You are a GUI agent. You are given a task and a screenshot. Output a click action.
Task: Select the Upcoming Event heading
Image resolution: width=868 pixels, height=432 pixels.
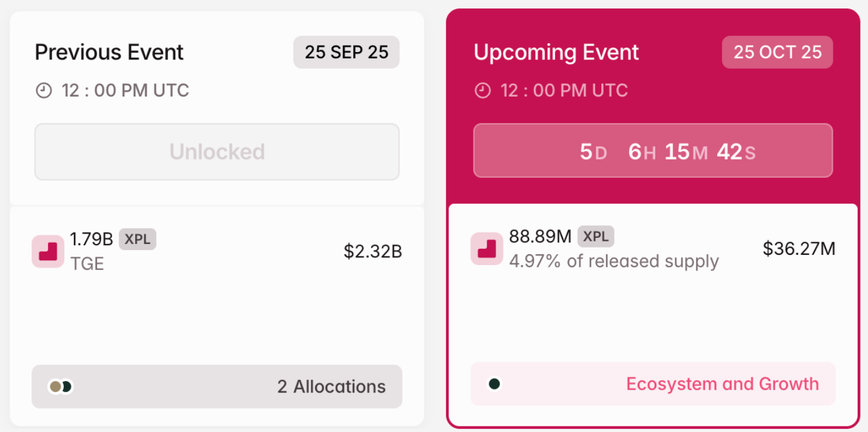pyautogui.click(x=556, y=52)
